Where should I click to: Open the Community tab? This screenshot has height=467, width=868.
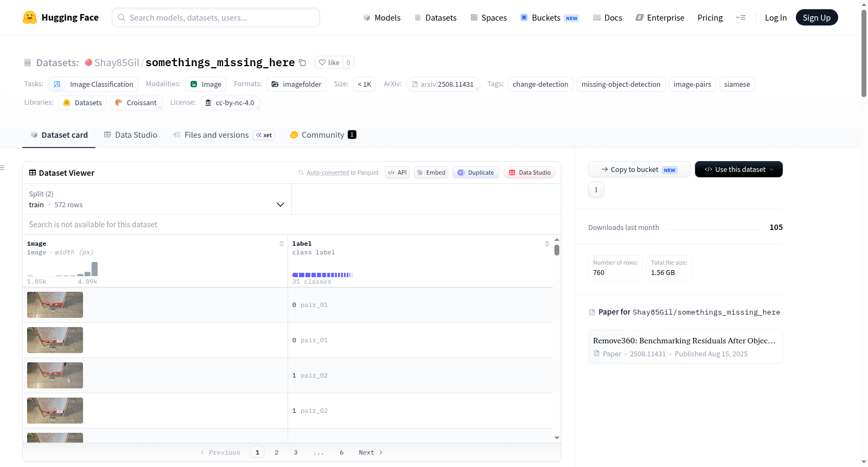[x=323, y=135]
